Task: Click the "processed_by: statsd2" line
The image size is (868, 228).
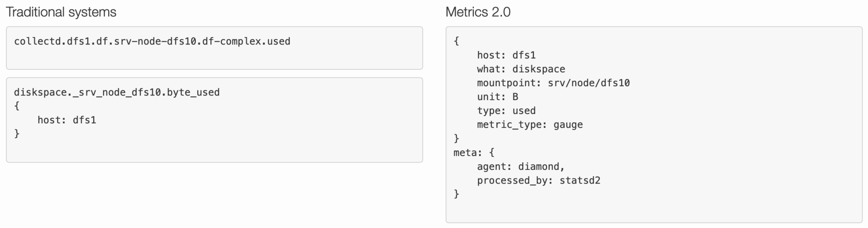Action: point(538,181)
